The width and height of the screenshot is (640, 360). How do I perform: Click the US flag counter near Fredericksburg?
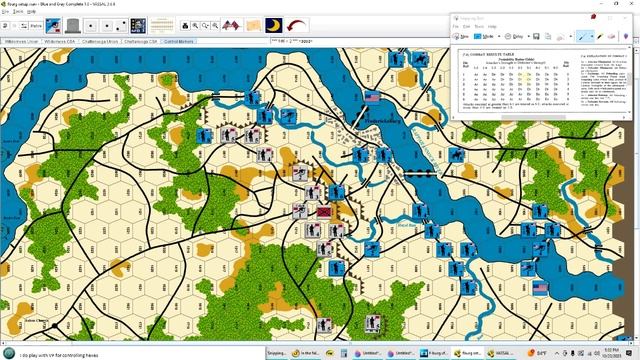pyautogui.click(x=372, y=98)
